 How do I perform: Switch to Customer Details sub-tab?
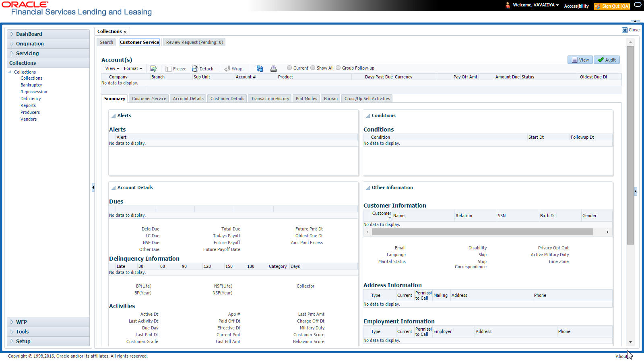pos(227,99)
